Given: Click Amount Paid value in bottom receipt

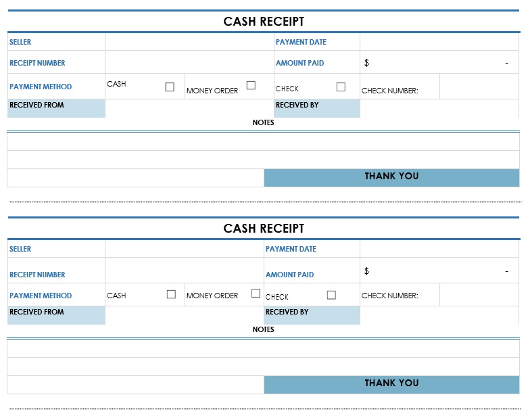Looking at the screenshot, I should 439,271.
